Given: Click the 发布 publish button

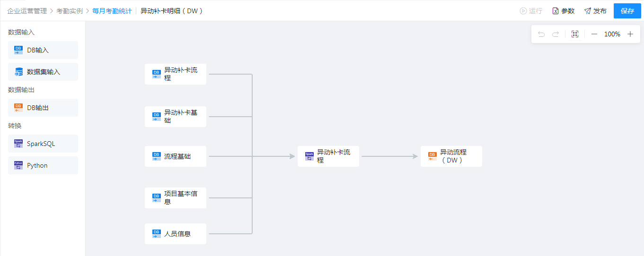Looking at the screenshot, I should 595,11.
